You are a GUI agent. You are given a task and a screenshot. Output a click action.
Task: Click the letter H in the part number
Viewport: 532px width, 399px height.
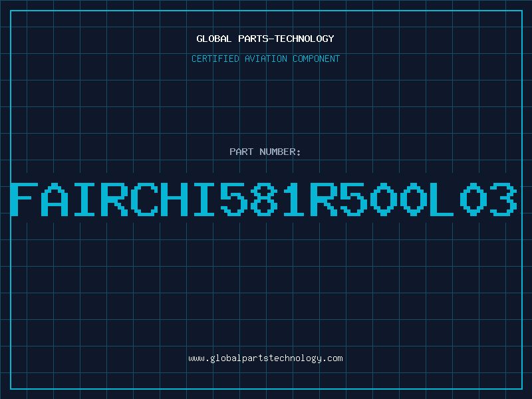[174, 199]
